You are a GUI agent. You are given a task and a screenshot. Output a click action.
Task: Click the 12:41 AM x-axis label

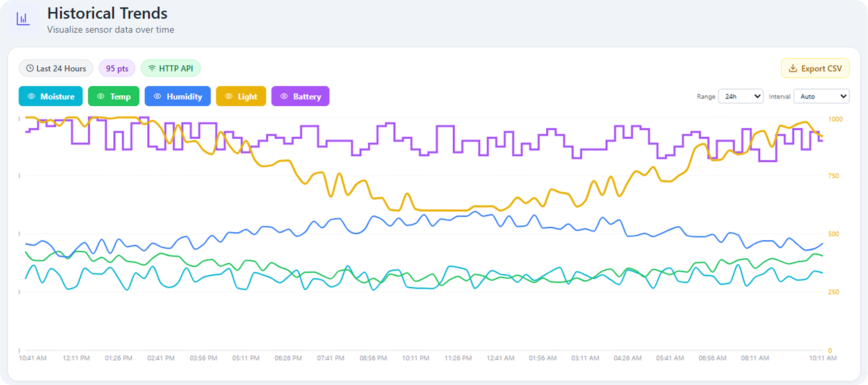coord(500,358)
